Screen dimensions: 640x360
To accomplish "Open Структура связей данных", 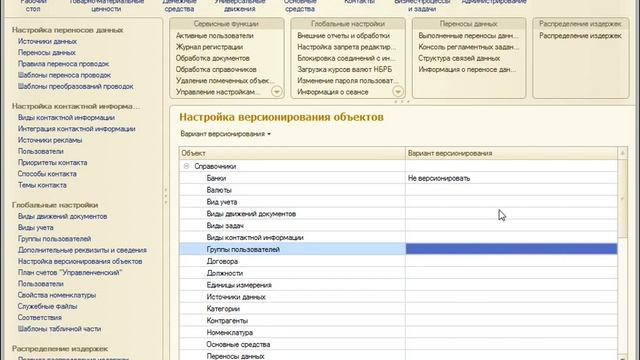I will [x=459, y=58].
